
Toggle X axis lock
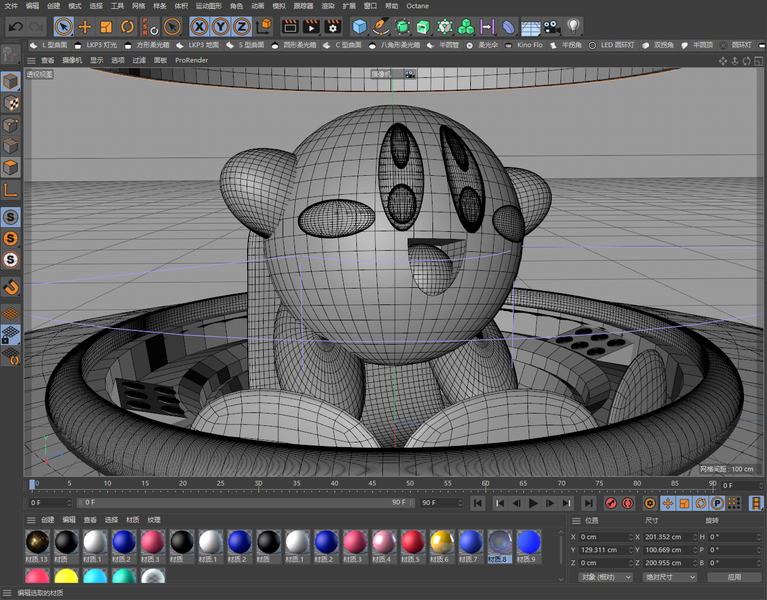coord(200,26)
